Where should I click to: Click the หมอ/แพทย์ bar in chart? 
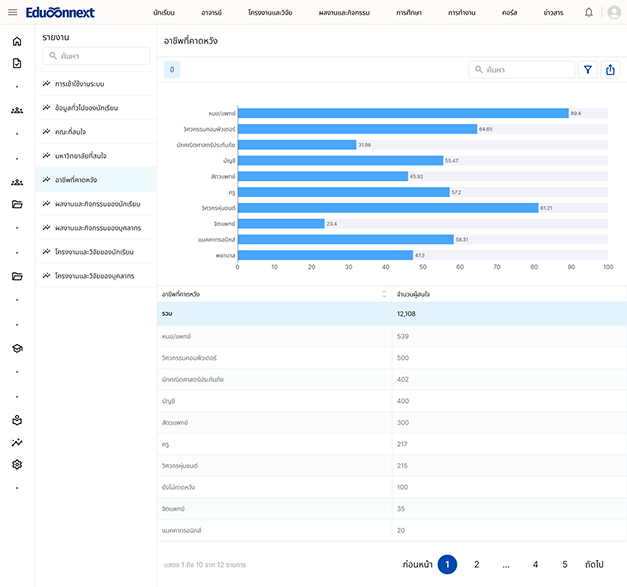pos(402,113)
